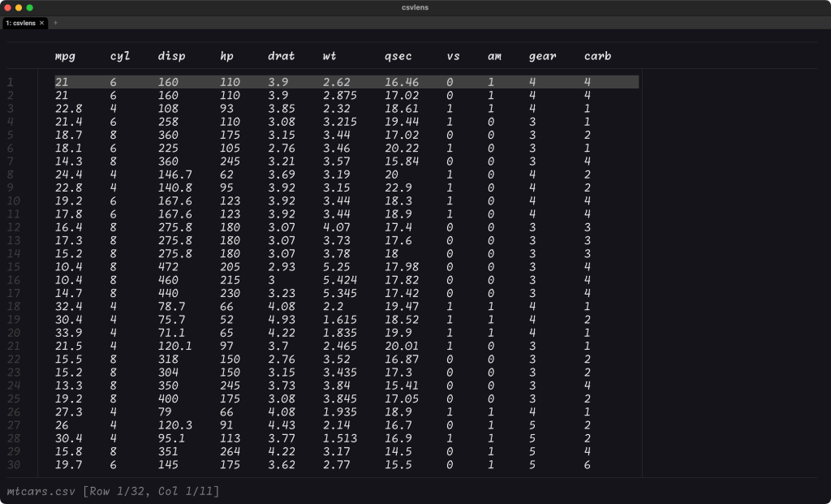Click row number 15 in the gutter
The width and height of the screenshot is (831, 504).
(11, 267)
